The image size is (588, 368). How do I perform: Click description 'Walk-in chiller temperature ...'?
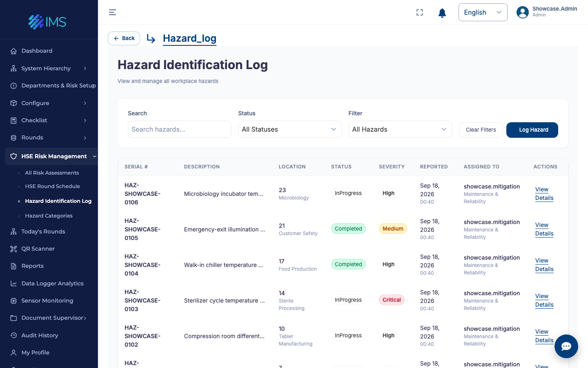[223, 265]
